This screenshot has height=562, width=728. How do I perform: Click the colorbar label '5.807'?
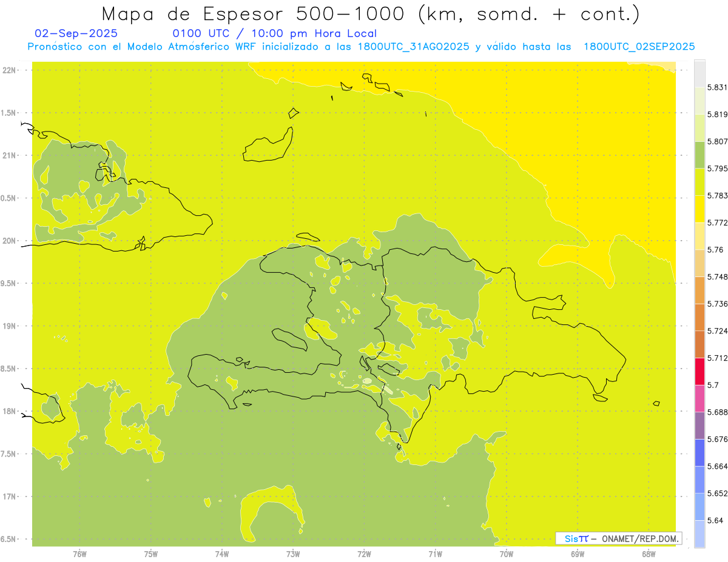click(718, 141)
